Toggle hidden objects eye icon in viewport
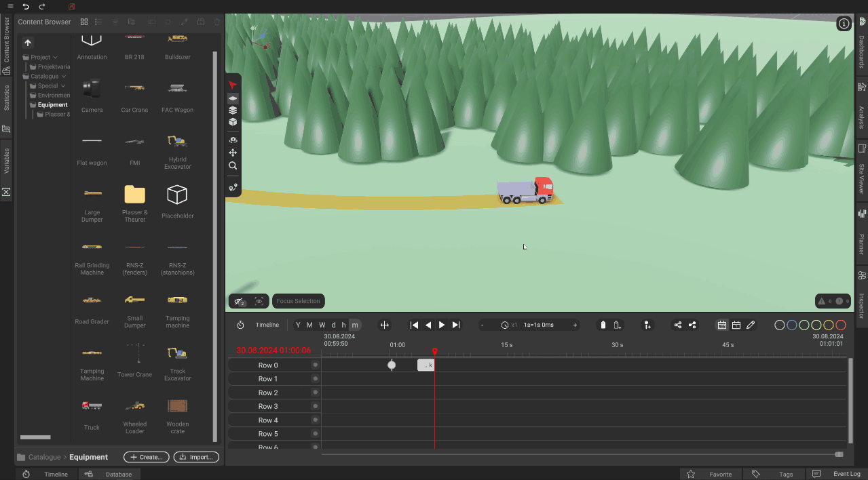The height and width of the screenshot is (480, 868). (240, 301)
